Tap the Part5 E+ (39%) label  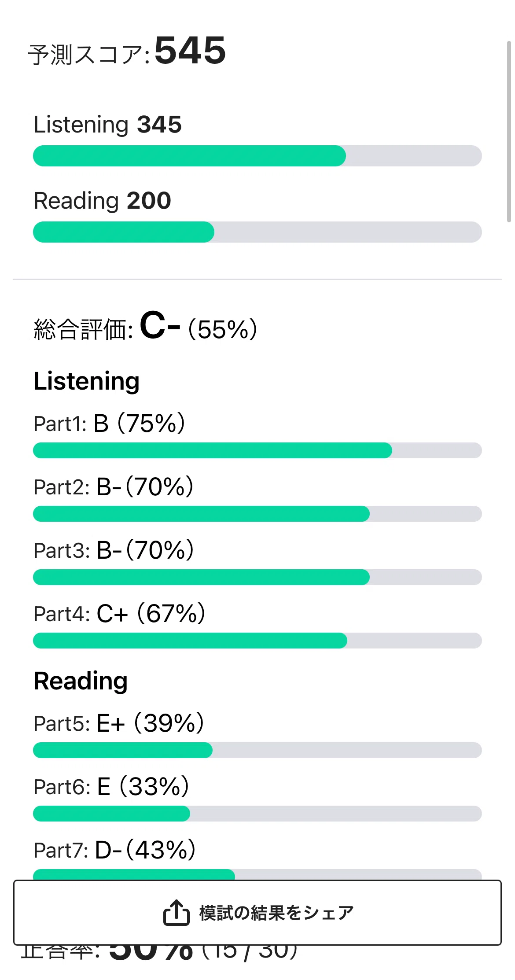(119, 723)
